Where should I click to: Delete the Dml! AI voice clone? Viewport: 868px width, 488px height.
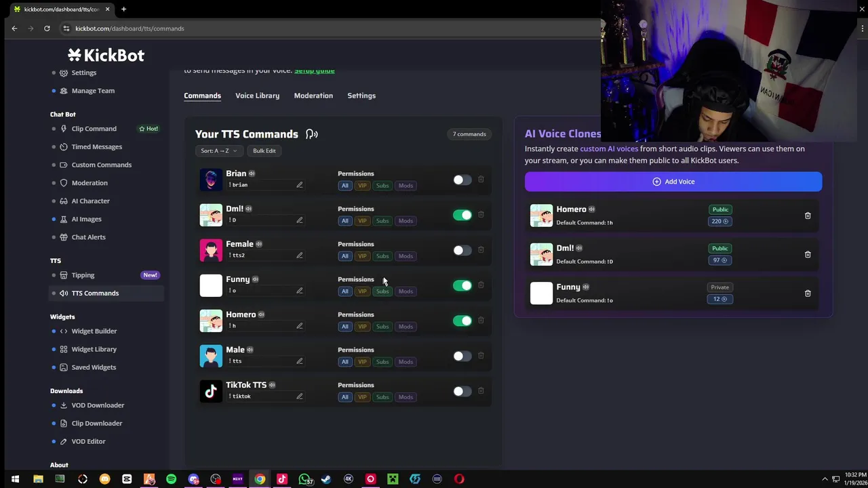click(808, 254)
